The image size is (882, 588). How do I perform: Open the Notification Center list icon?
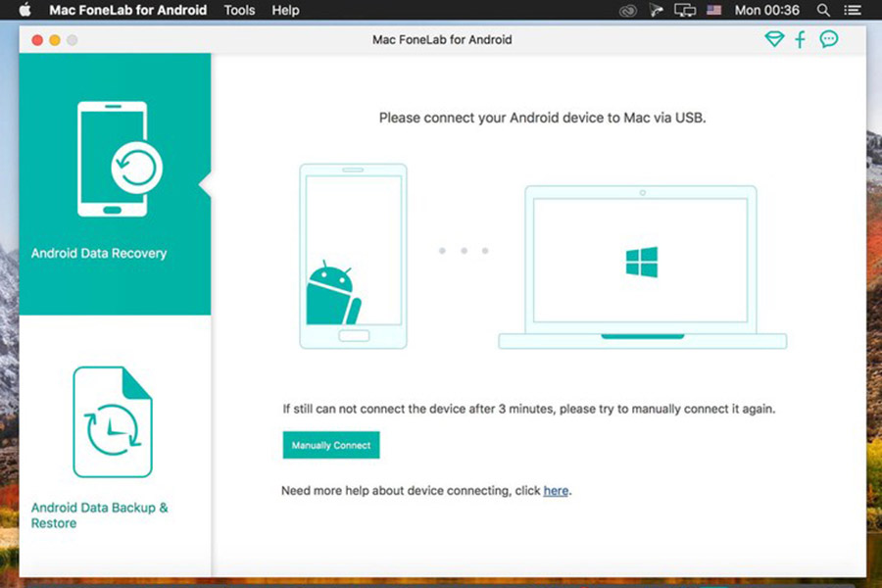coord(853,10)
